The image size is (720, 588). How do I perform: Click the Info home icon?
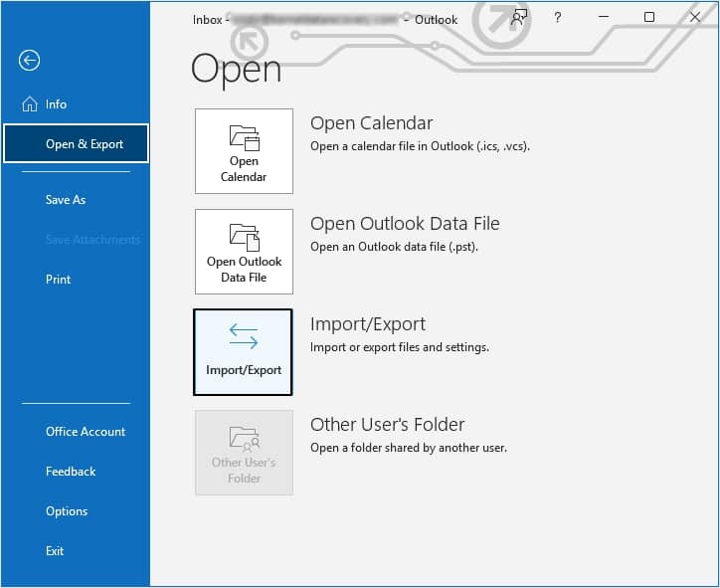pos(30,103)
